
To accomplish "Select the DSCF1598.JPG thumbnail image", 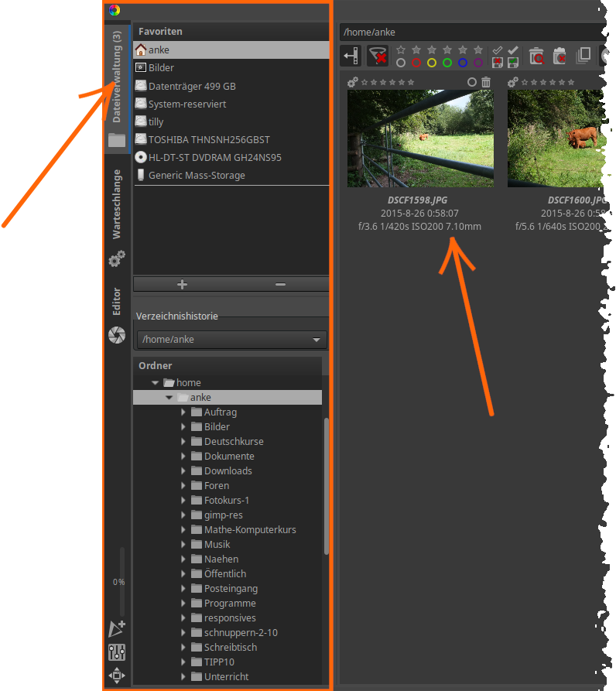I will point(420,139).
